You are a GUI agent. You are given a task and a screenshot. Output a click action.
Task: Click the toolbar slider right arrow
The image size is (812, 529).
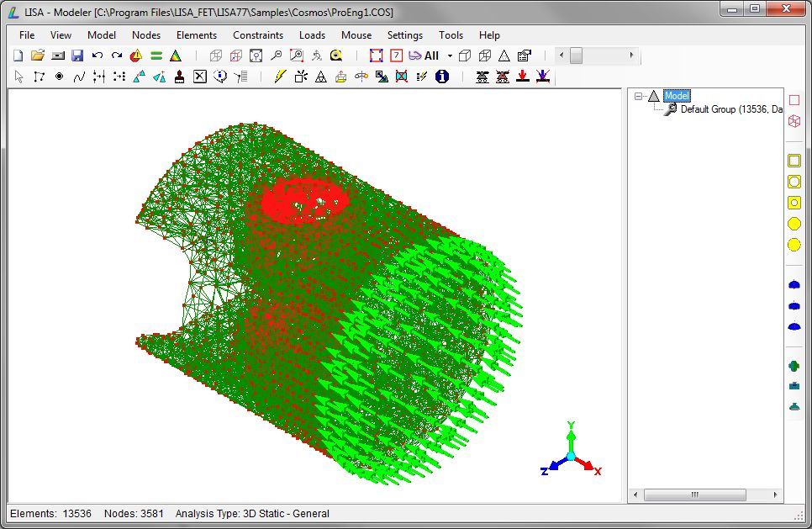(x=631, y=55)
